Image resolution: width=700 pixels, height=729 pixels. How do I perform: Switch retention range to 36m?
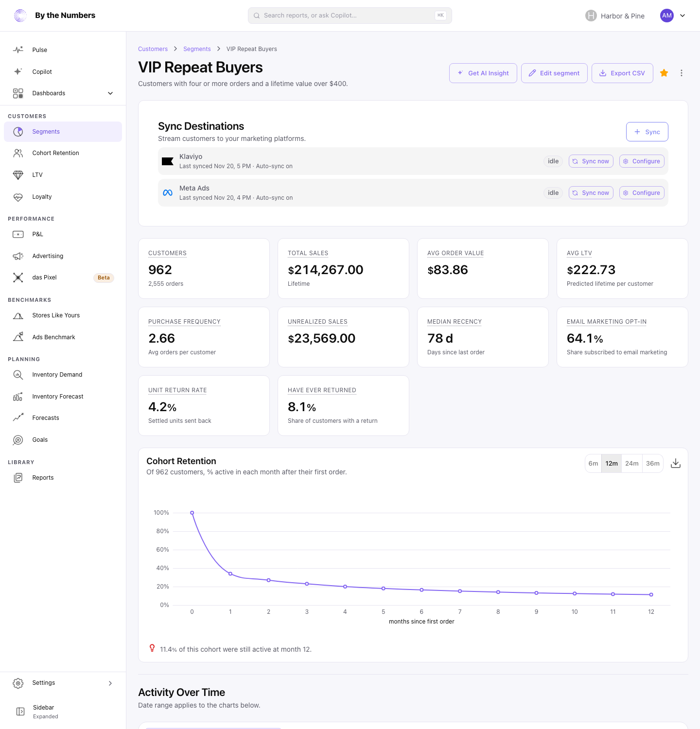click(x=653, y=464)
